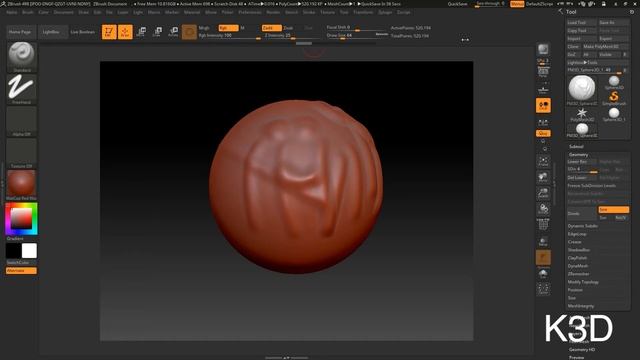Collapse the Geometry section
This screenshot has height=360, width=640.
[x=578, y=155]
